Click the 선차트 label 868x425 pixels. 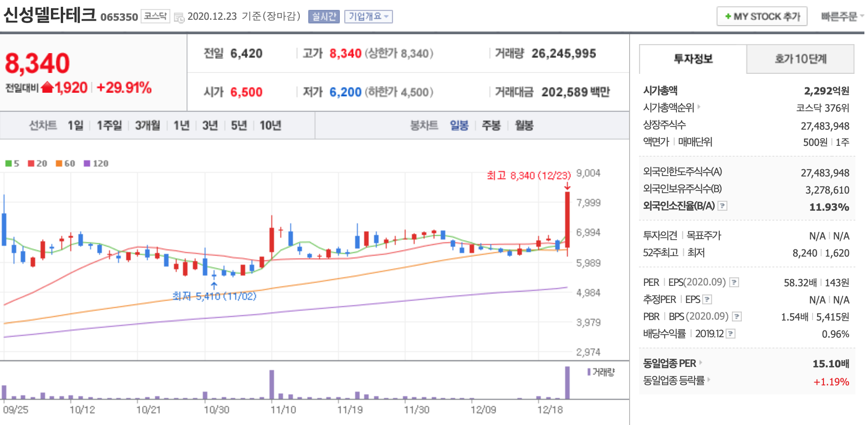pos(43,125)
